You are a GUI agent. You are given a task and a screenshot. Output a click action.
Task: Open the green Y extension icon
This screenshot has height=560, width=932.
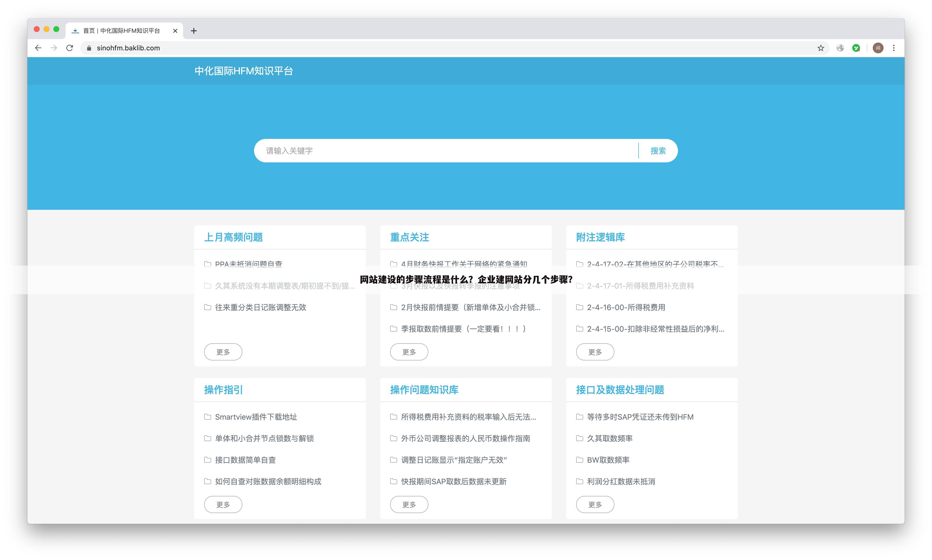[x=856, y=48]
